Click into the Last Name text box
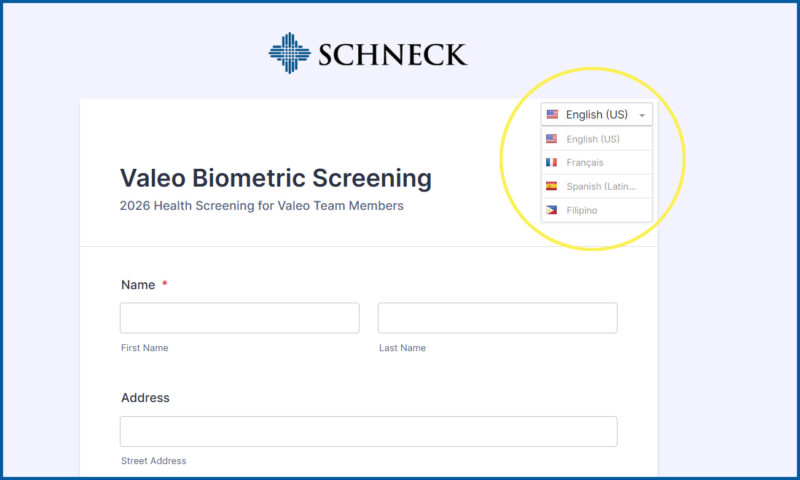800x480 pixels. [497, 318]
